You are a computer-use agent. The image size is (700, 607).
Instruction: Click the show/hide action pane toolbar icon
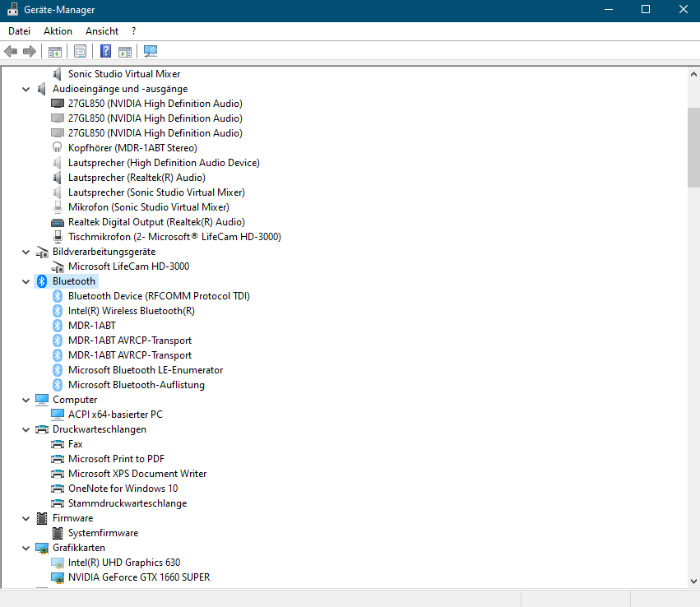(x=125, y=51)
